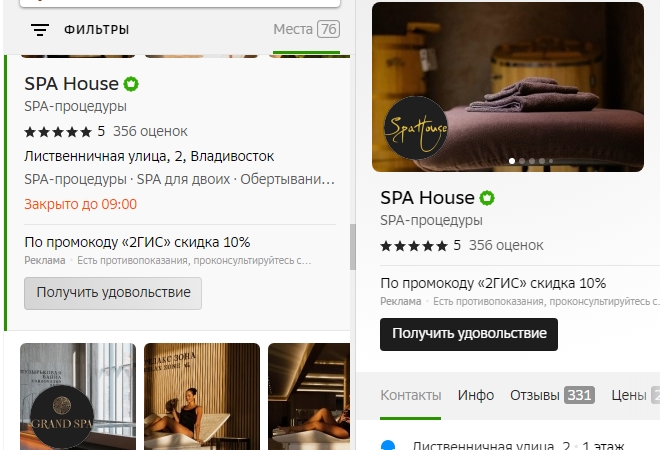660x450 pixels.
Task: Click the green verified badge in details panel
Action: (487, 198)
